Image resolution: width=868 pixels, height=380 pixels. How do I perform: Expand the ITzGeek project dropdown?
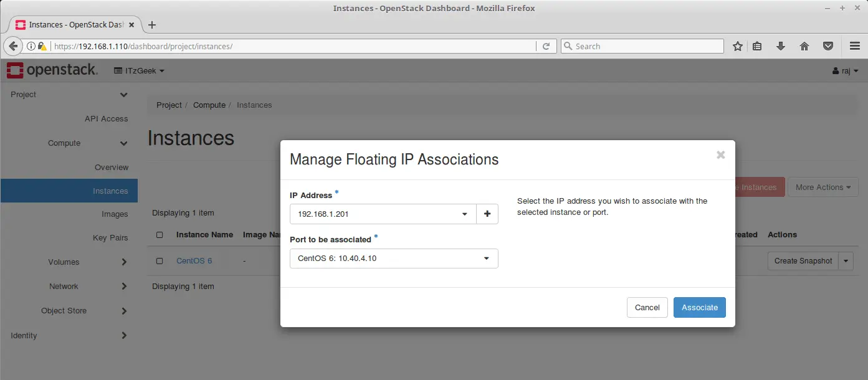139,71
